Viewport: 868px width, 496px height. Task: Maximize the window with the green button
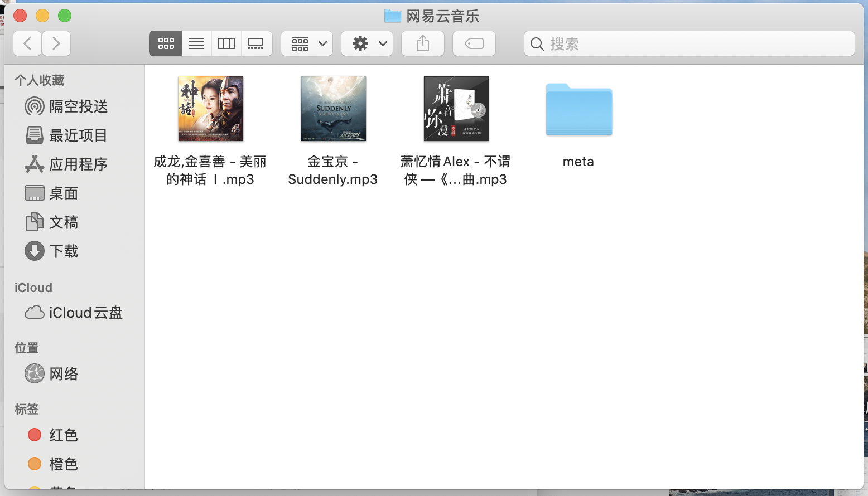(x=65, y=16)
